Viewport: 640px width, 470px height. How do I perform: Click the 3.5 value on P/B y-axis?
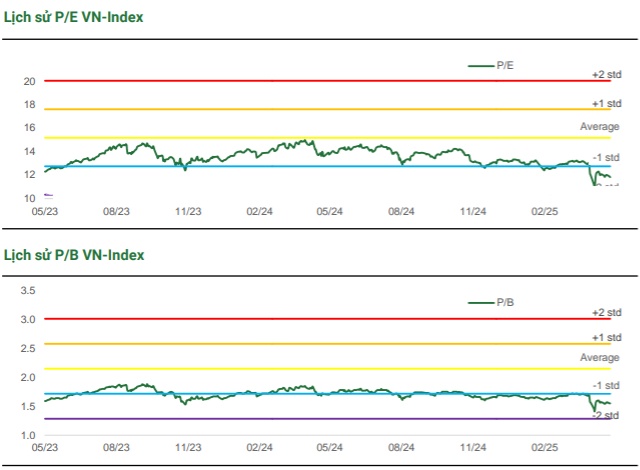tap(28, 291)
